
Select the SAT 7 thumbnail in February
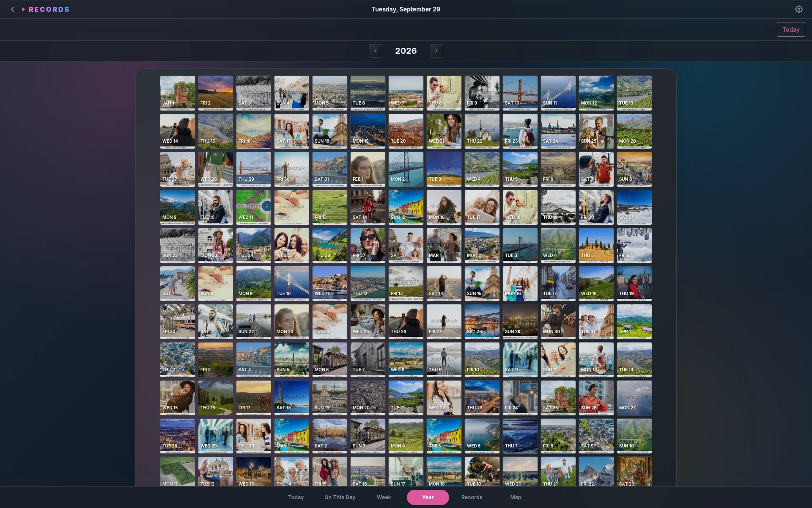click(x=596, y=169)
